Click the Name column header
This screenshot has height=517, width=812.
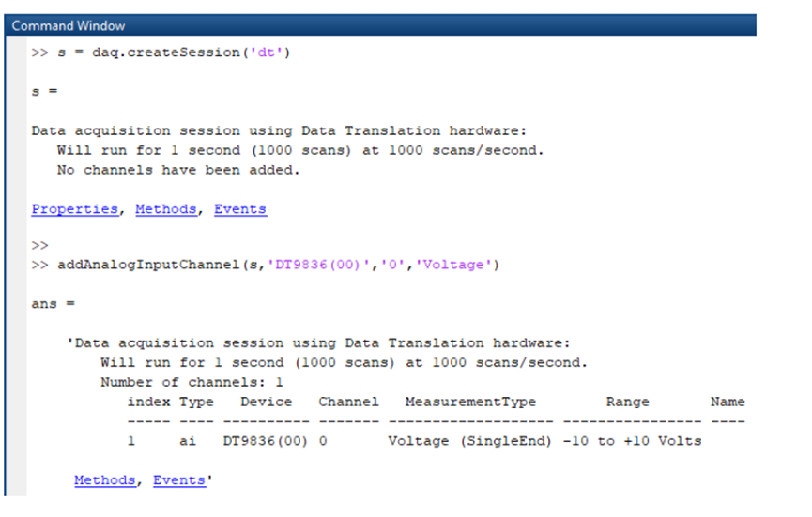click(x=727, y=402)
